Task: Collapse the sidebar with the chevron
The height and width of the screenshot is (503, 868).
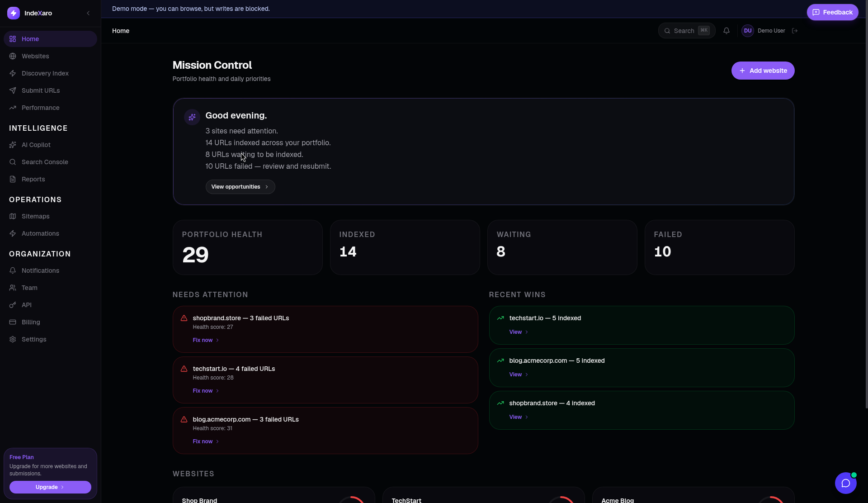Action: tap(88, 13)
